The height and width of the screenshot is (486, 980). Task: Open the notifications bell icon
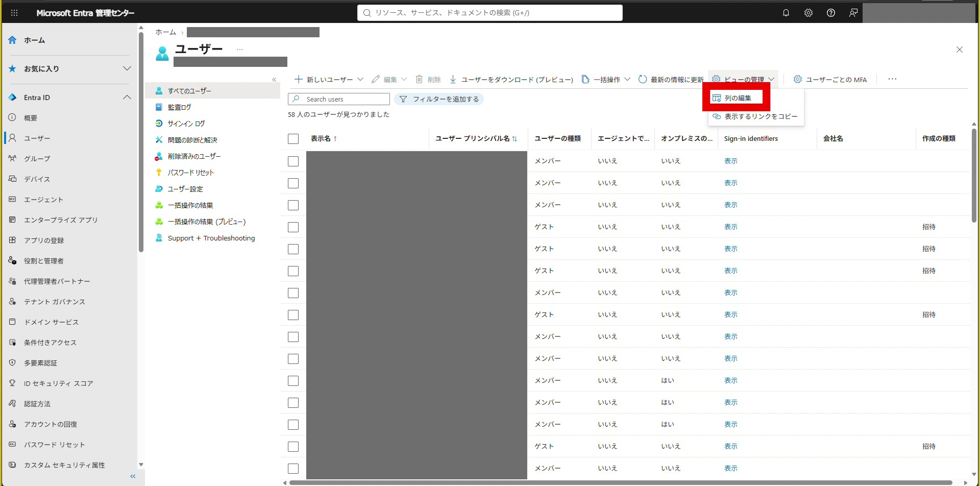point(786,13)
